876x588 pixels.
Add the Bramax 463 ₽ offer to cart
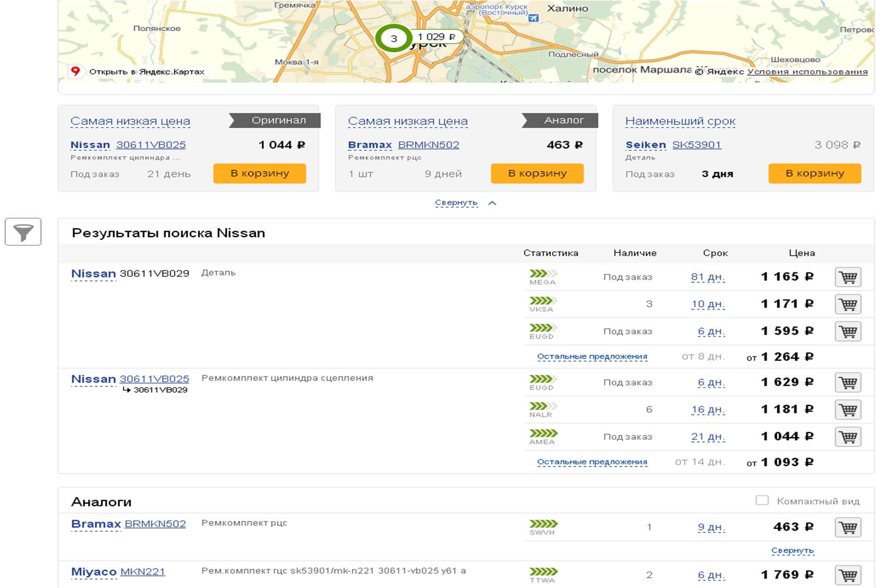[848, 528]
